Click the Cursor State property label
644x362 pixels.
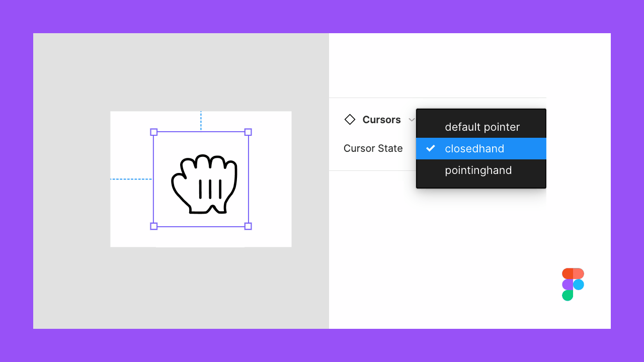[373, 148]
